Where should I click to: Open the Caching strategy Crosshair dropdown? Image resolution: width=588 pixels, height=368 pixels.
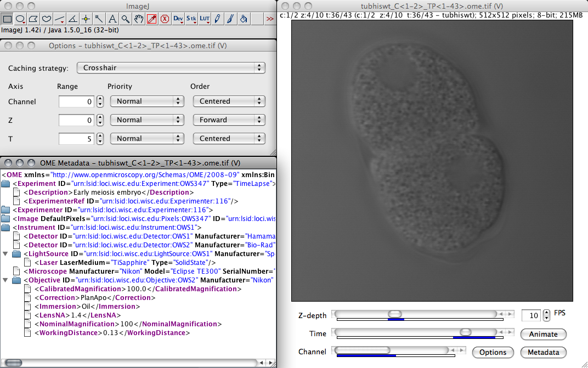pos(171,68)
